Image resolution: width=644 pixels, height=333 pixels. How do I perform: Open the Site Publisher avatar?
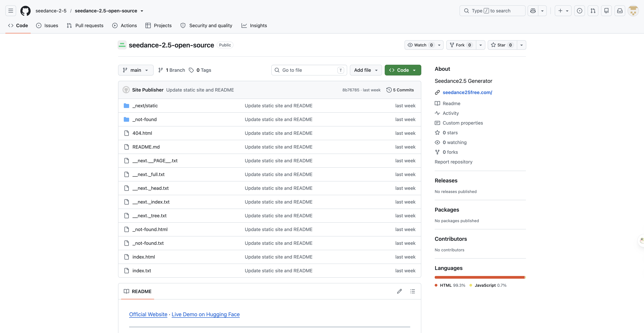coord(126,90)
